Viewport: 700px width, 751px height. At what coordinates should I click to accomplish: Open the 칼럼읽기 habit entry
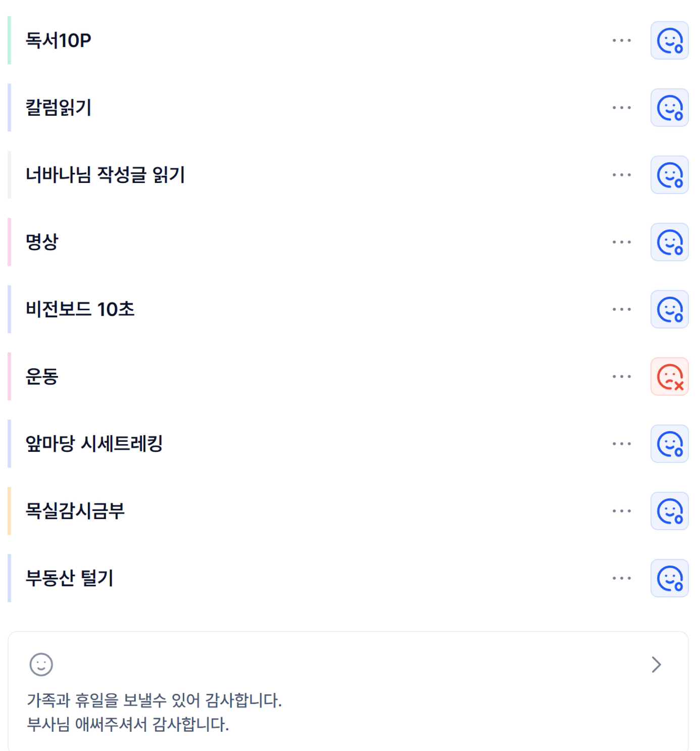click(x=59, y=108)
